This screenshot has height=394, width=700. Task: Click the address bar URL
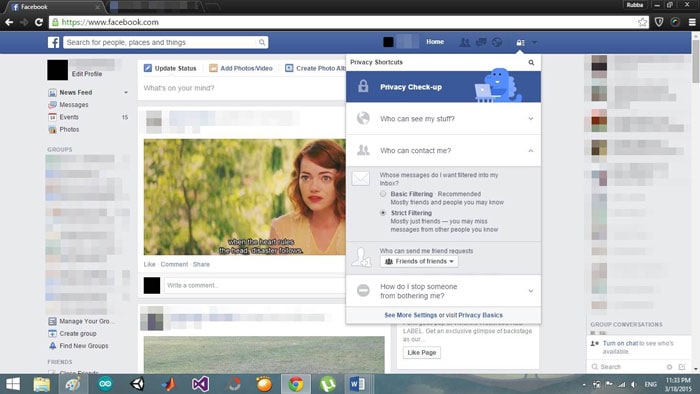pos(110,22)
